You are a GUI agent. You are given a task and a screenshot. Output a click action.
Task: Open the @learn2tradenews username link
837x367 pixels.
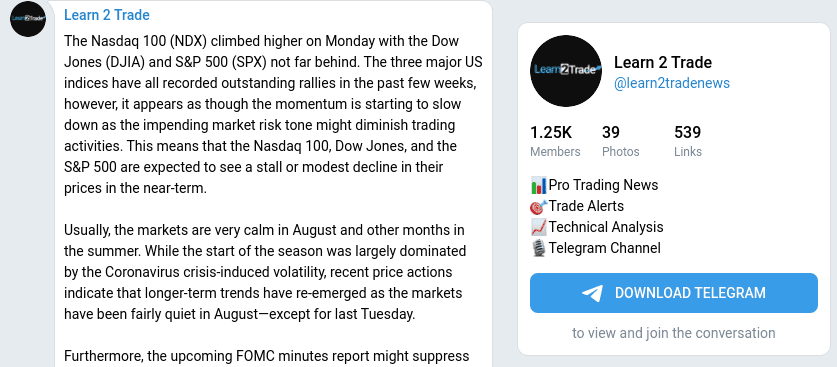pos(672,84)
